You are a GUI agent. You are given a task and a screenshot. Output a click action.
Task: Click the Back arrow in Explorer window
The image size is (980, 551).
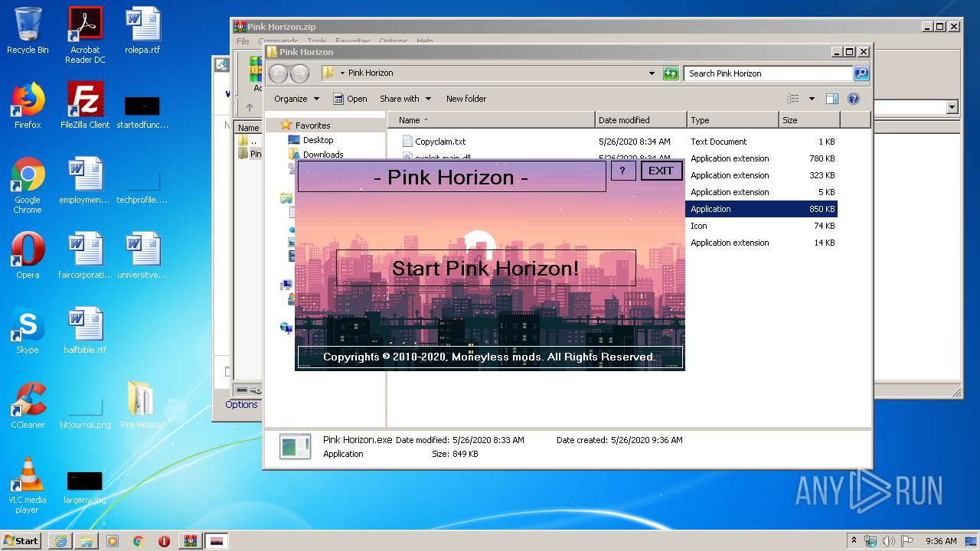tap(278, 73)
